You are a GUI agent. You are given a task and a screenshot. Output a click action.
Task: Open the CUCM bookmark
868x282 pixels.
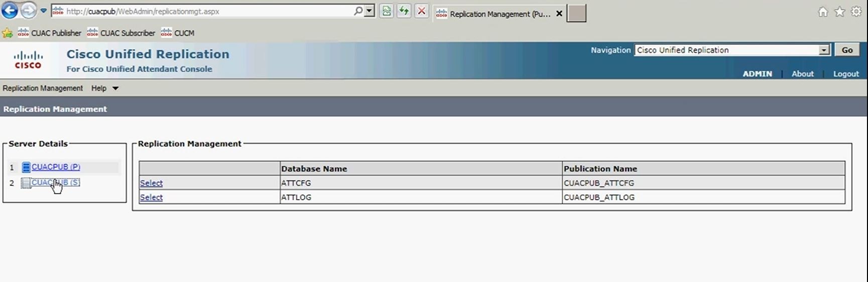click(x=178, y=33)
